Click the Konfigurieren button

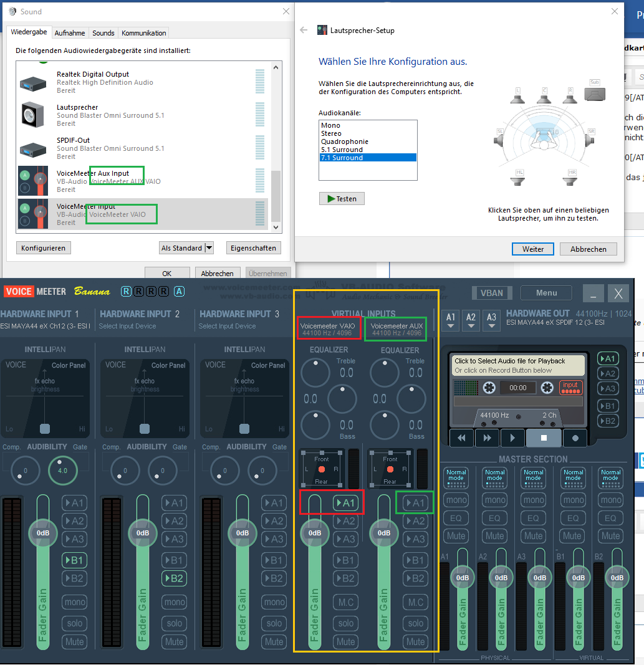click(x=43, y=248)
